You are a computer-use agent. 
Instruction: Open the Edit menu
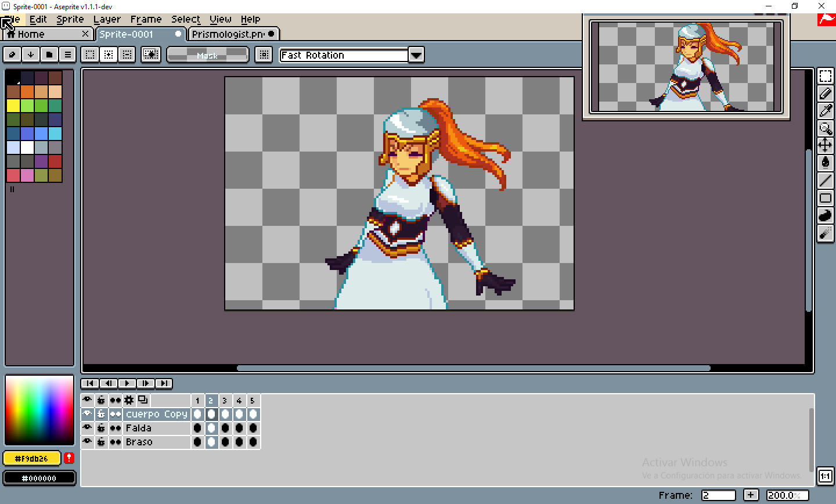click(x=38, y=19)
